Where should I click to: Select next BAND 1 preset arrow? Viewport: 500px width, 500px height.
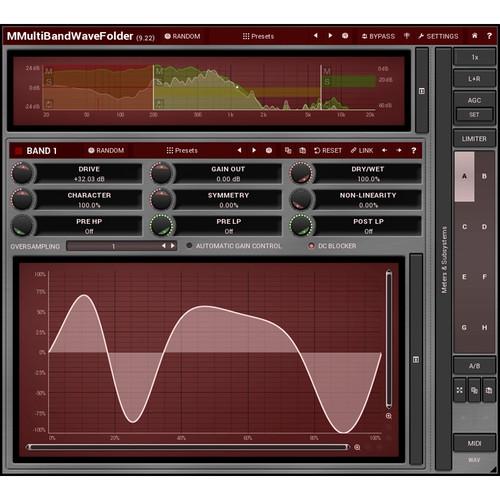tap(254, 150)
